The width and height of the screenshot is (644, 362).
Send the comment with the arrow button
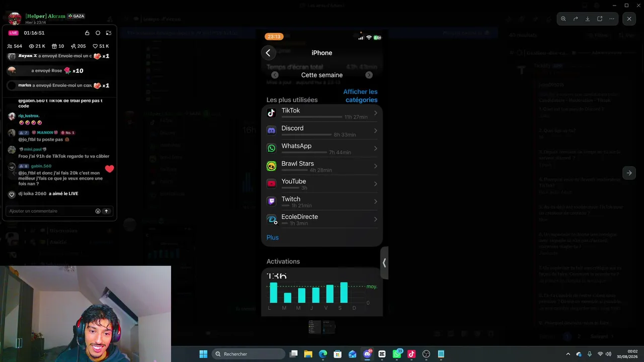[x=106, y=211]
